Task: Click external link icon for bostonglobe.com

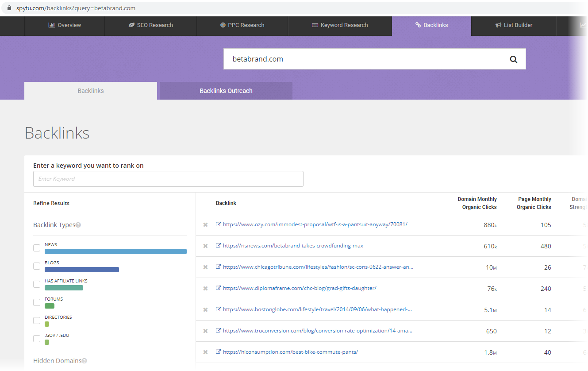Action: [219, 309]
